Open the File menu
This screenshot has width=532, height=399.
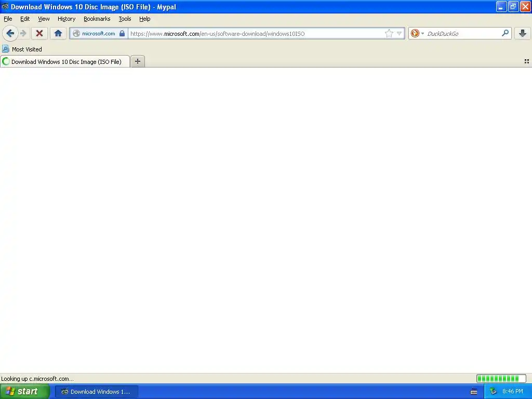point(8,19)
